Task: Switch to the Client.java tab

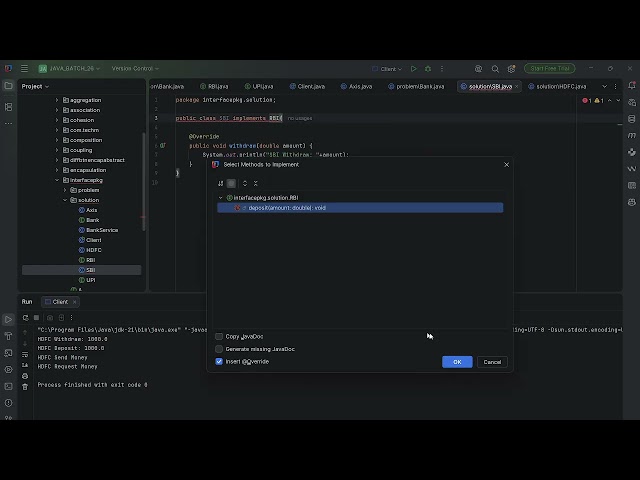Action: pos(307,87)
